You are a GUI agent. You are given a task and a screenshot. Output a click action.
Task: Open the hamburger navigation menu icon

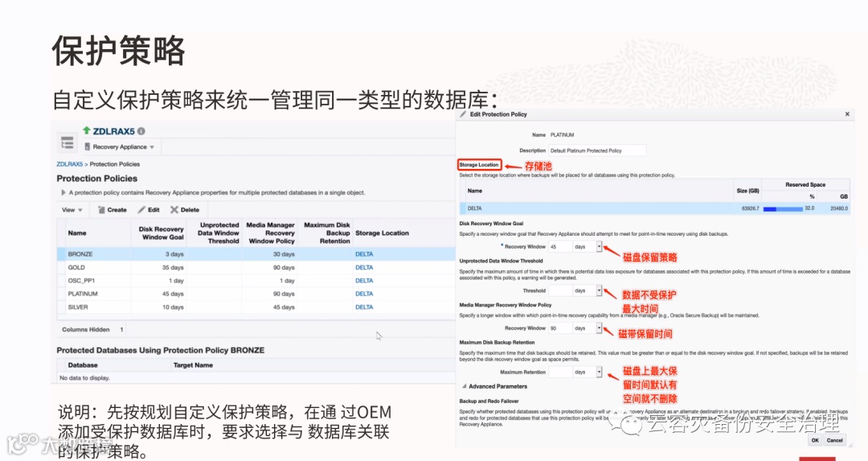point(68,143)
